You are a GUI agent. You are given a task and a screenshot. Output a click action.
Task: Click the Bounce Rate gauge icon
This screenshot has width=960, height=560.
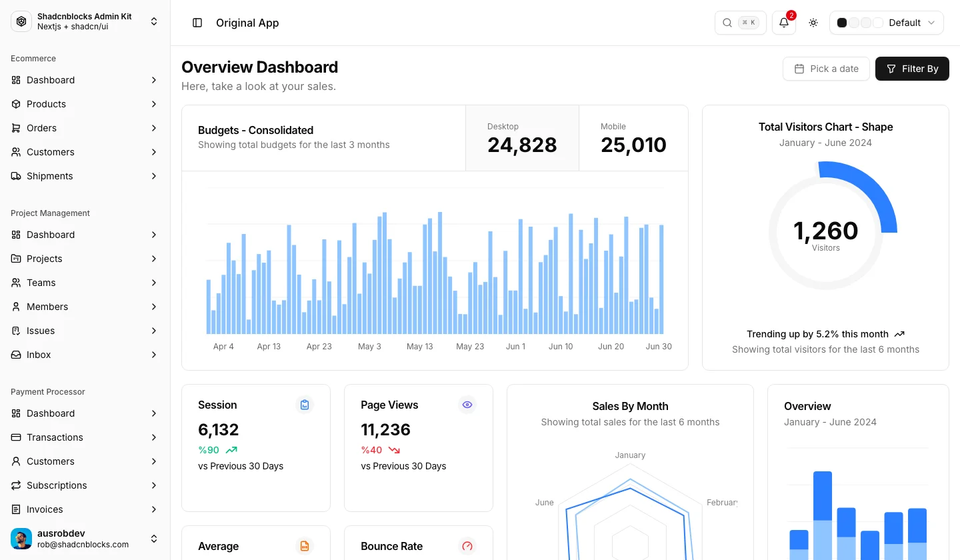click(467, 546)
